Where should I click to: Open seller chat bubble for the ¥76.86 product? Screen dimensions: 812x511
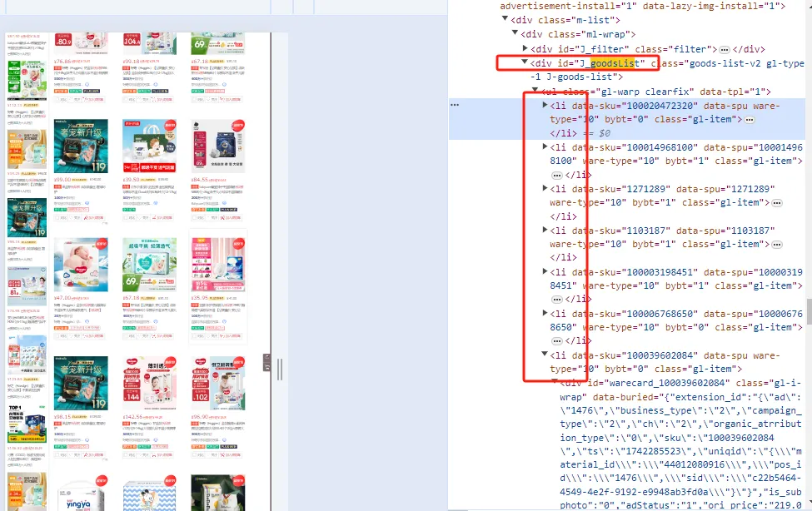pyautogui.click(x=87, y=84)
